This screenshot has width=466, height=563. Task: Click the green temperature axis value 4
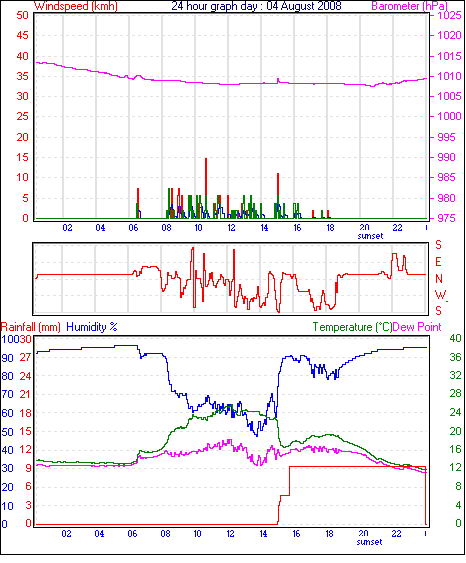[458, 506]
